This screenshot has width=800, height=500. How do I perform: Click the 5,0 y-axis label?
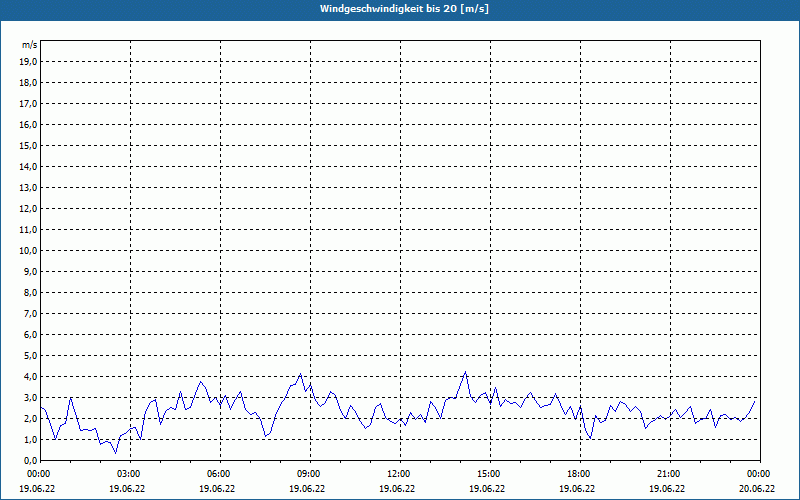tap(31, 355)
